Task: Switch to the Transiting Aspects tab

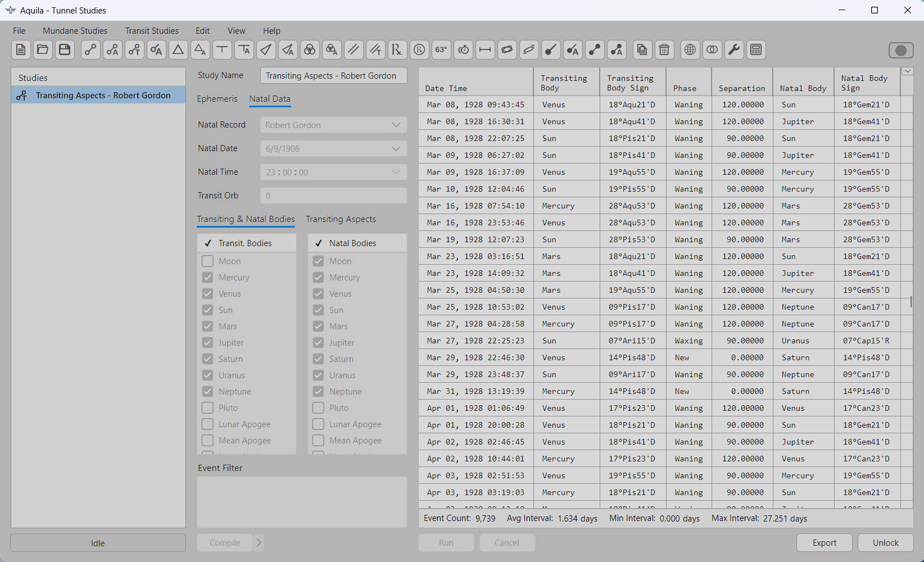Action: click(341, 219)
